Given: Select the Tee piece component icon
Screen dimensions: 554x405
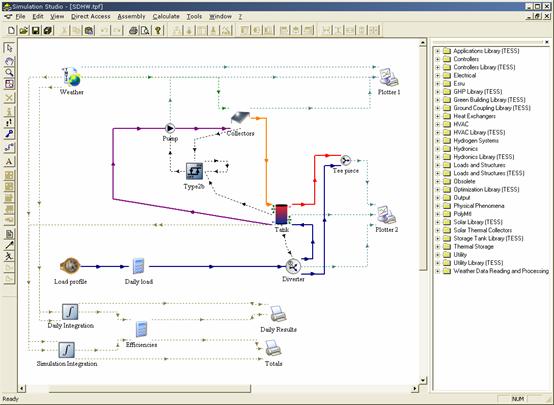Looking at the screenshot, I should pyautogui.click(x=346, y=160).
